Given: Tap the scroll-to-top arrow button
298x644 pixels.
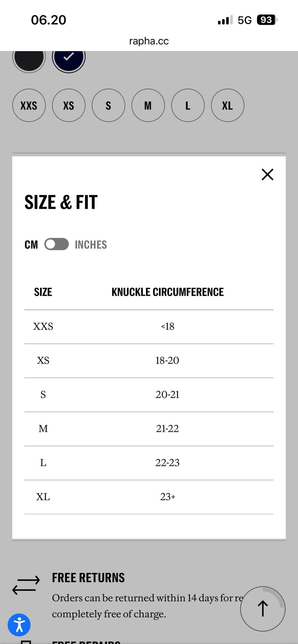Looking at the screenshot, I should [x=263, y=609].
